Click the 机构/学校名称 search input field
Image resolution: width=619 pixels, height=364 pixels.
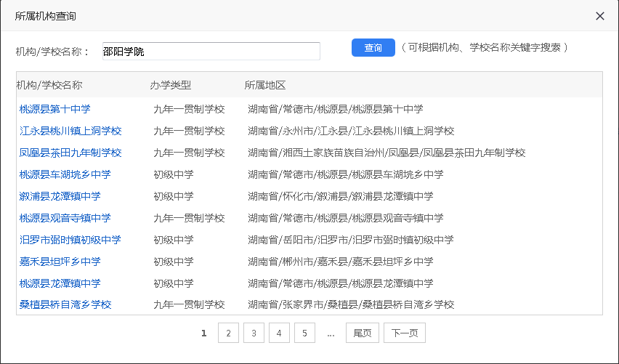coord(211,51)
